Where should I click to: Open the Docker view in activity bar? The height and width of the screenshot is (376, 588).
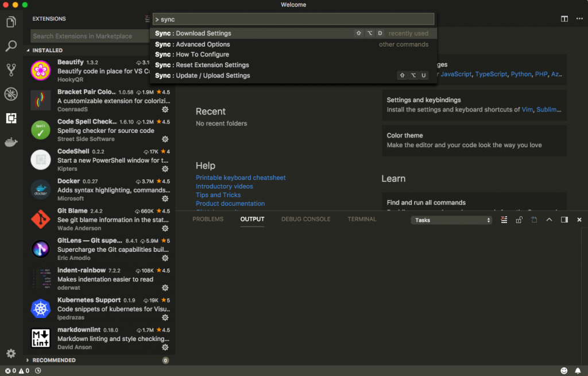[11, 142]
